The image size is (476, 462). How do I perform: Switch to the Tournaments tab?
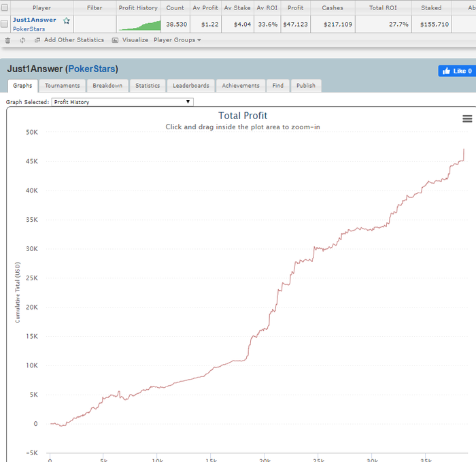pos(63,86)
